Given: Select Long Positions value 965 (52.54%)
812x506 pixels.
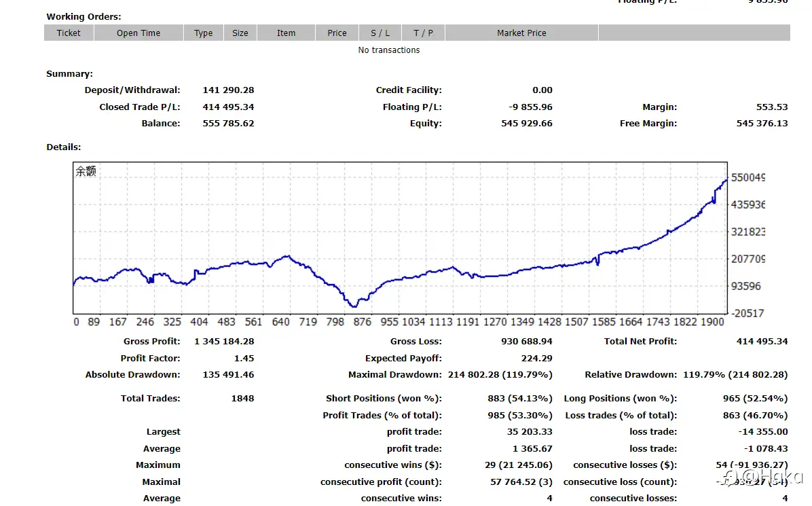Looking at the screenshot, I should (x=755, y=399).
